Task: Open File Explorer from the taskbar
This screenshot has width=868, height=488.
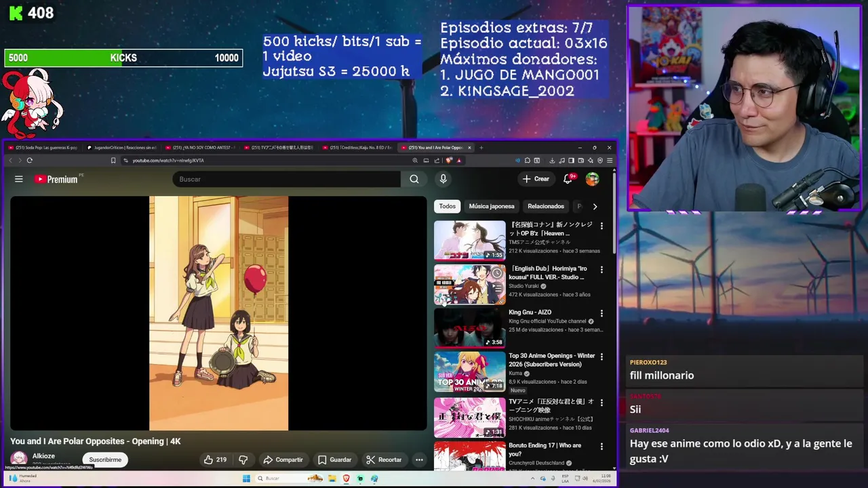Action: [x=332, y=479]
